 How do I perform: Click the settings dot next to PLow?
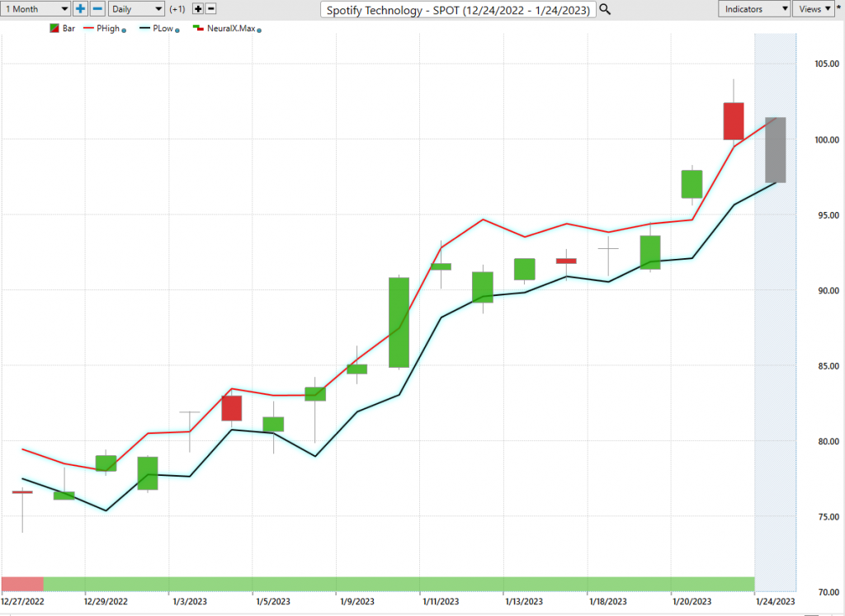click(177, 31)
